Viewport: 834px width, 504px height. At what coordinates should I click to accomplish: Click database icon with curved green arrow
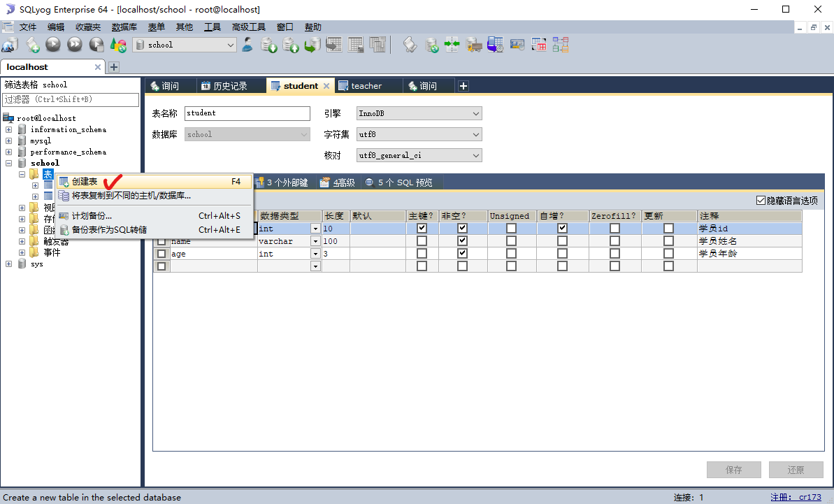point(312,45)
